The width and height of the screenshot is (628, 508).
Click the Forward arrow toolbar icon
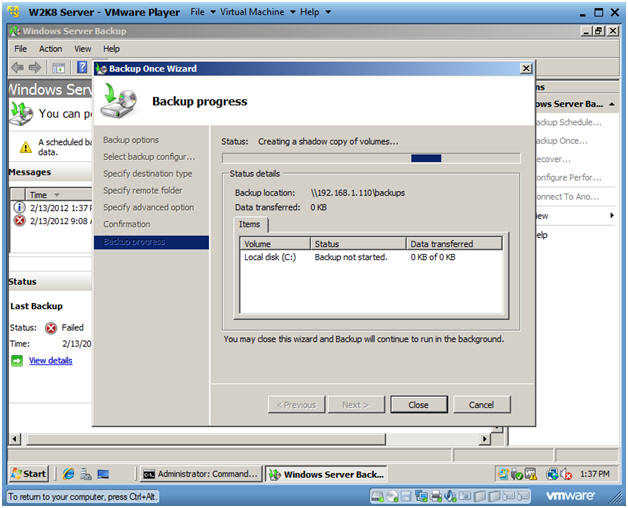coord(35,68)
